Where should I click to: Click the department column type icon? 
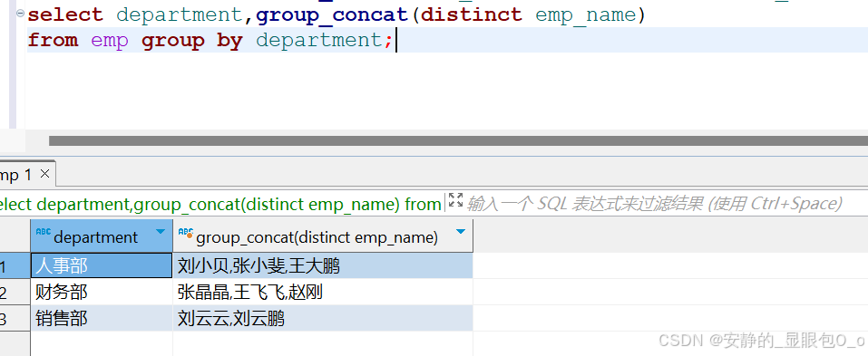[x=43, y=232]
